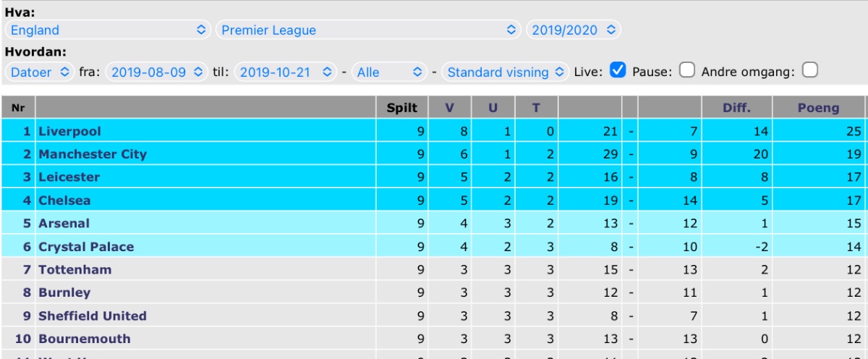
Task: Sort table by V column header
Action: (449, 108)
